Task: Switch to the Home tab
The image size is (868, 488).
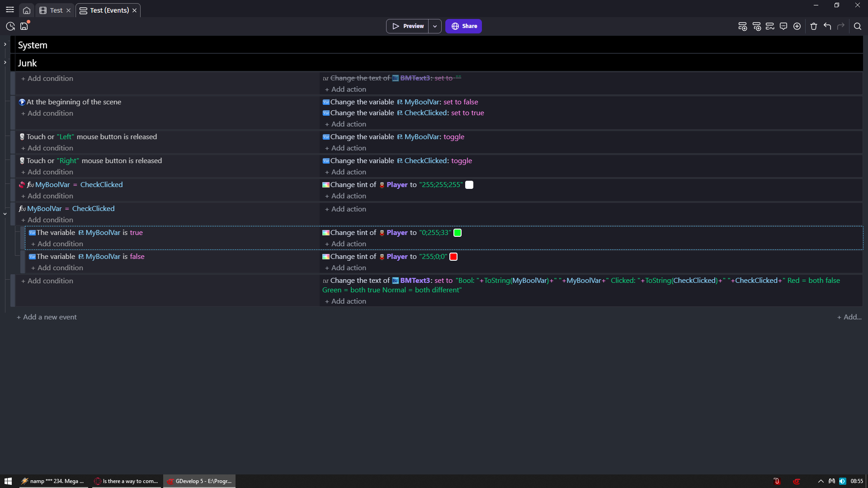Action: (27, 10)
